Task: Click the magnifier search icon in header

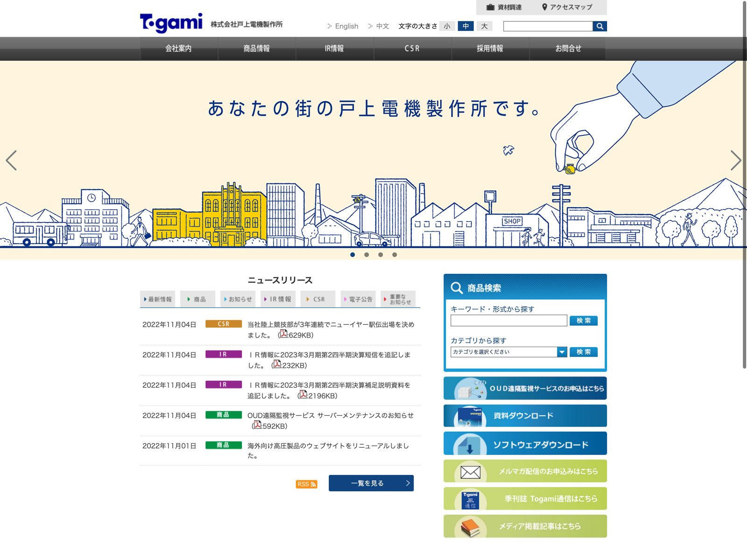Action: click(599, 26)
